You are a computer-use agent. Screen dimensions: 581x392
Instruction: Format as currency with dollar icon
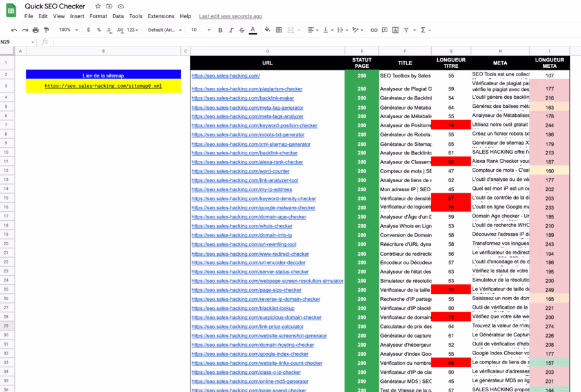pyautogui.click(x=88, y=30)
